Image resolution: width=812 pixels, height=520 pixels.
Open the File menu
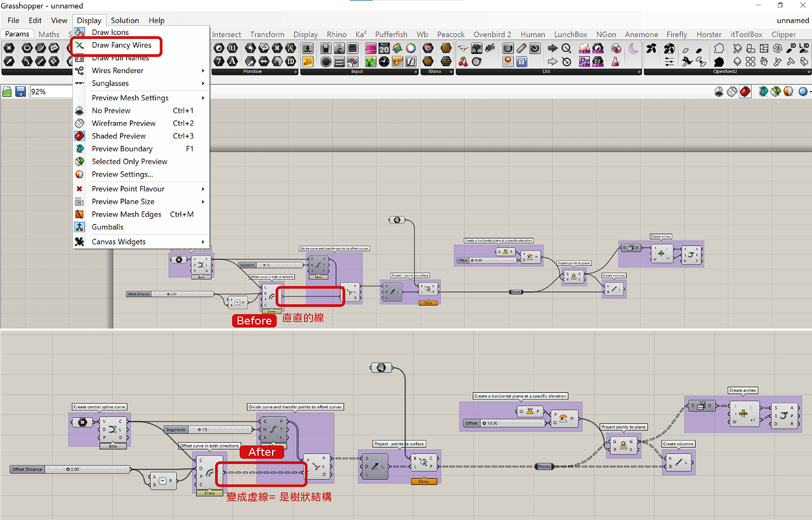[x=13, y=20]
